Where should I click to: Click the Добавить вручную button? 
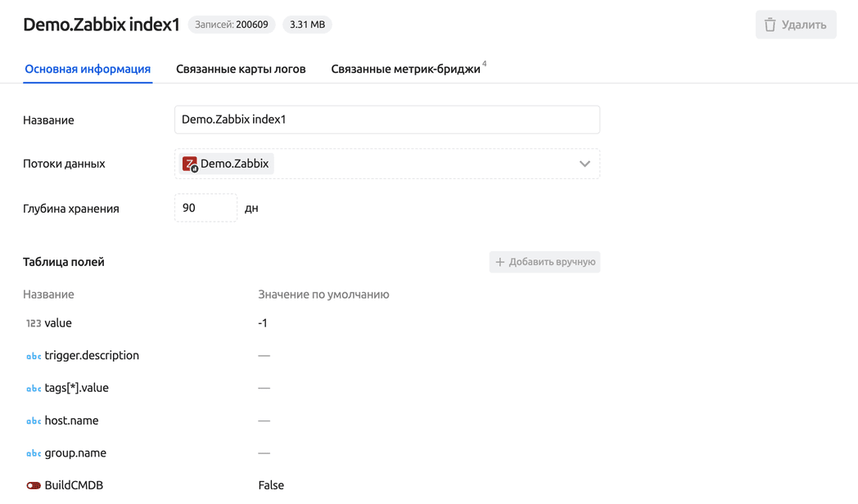coord(545,262)
